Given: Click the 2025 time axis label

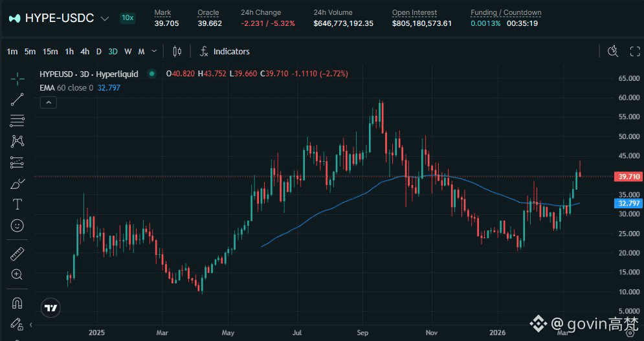Looking at the screenshot, I should [97, 333].
